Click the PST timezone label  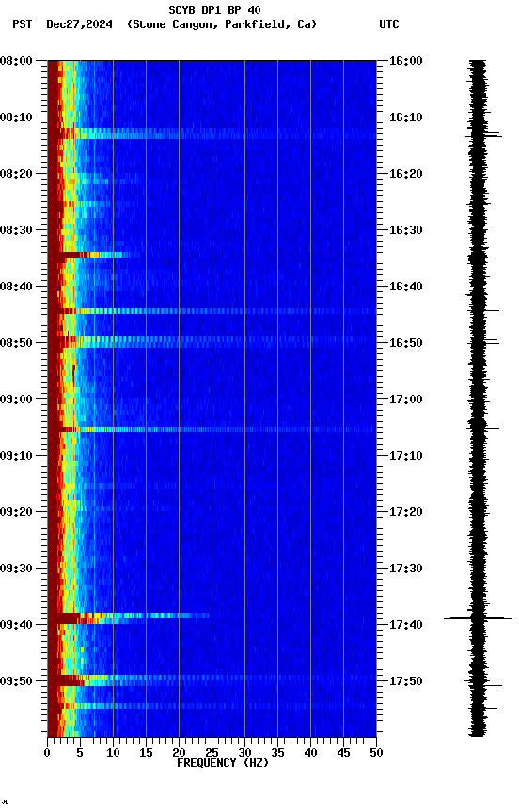click(23, 24)
